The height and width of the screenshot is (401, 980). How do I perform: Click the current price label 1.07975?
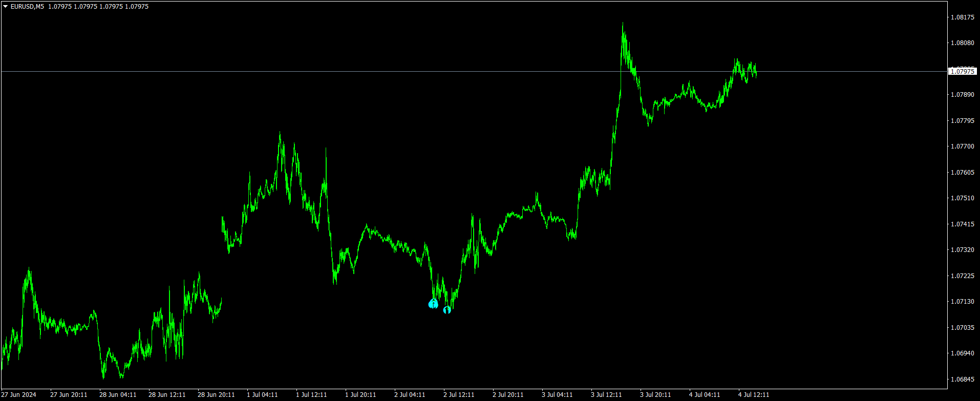[x=963, y=72]
